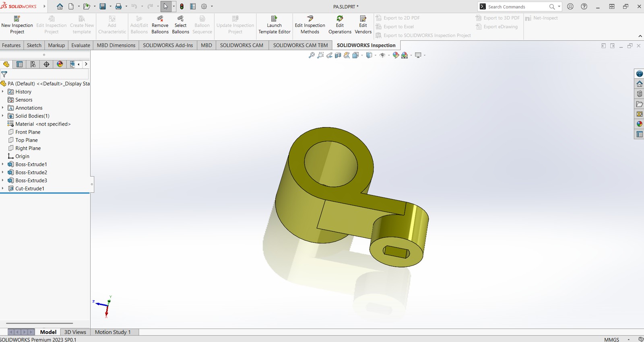Click New Inspection Project icon
This screenshot has height=342, width=644.
[x=17, y=19]
